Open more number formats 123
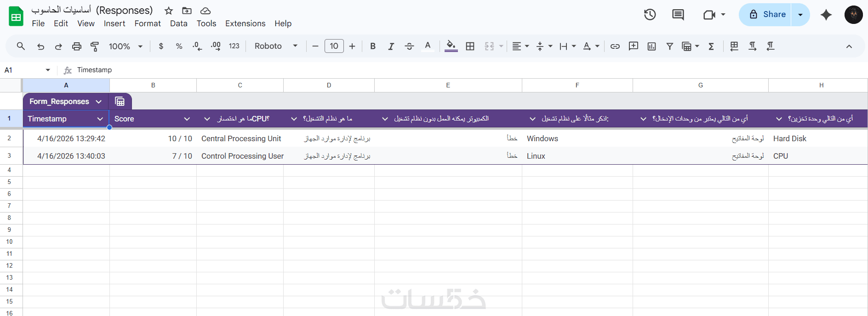 coord(234,46)
